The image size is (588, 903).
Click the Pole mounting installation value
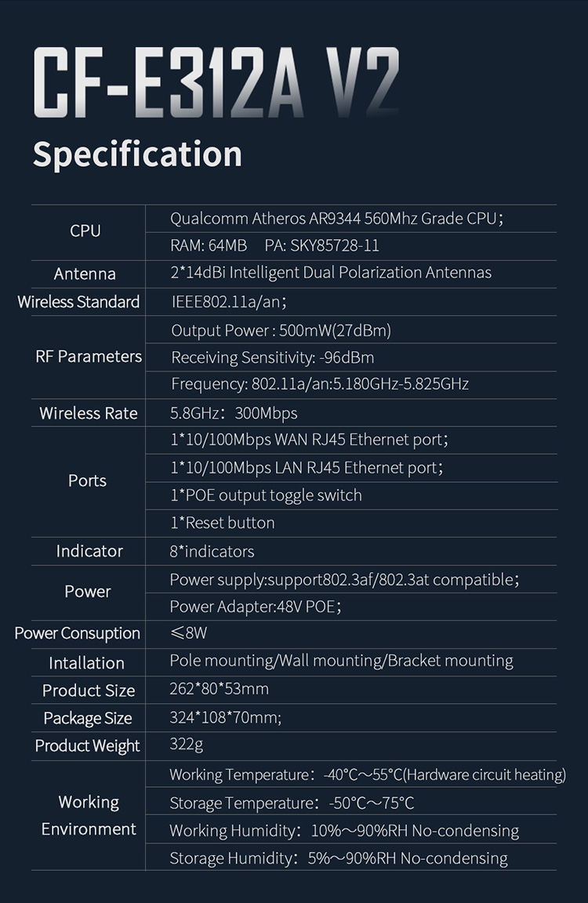(x=341, y=661)
